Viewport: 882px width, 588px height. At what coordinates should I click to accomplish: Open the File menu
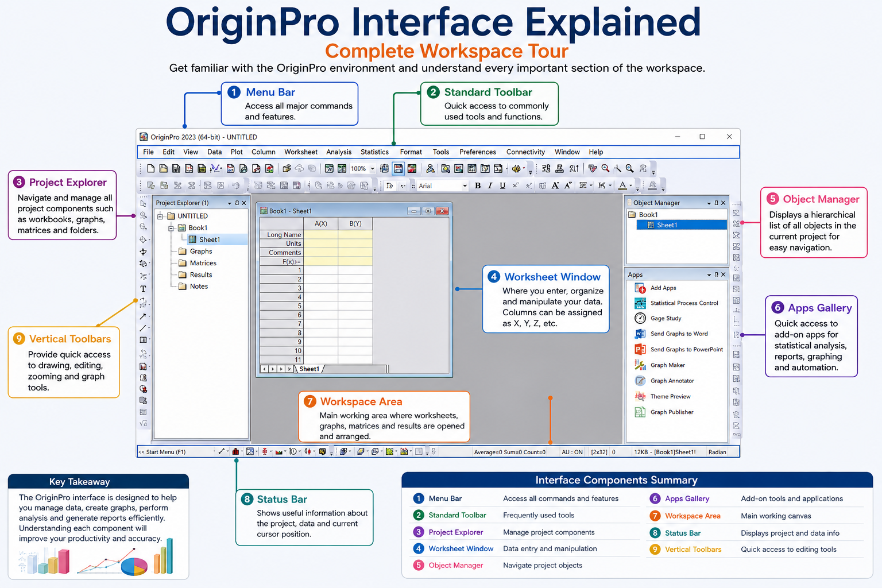(148, 152)
